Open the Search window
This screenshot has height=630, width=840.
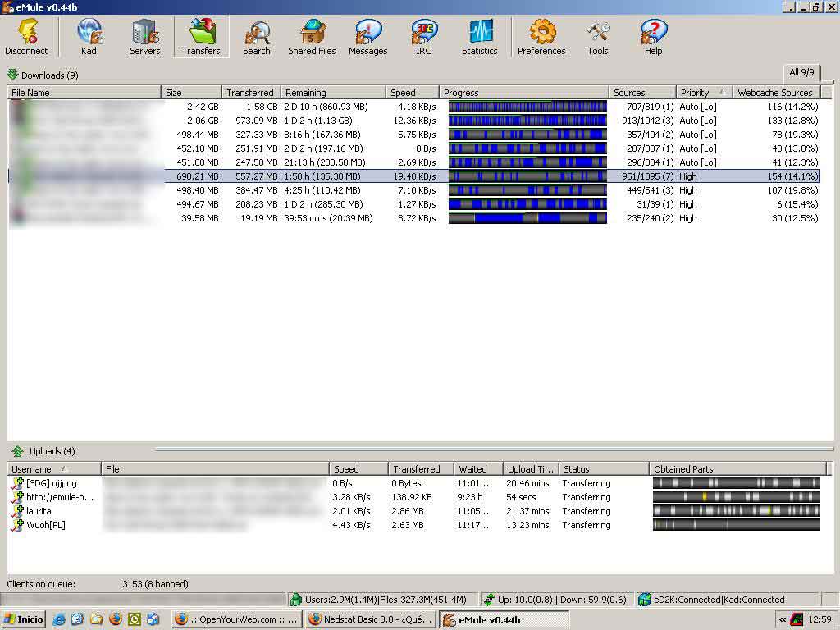tap(257, 36)
